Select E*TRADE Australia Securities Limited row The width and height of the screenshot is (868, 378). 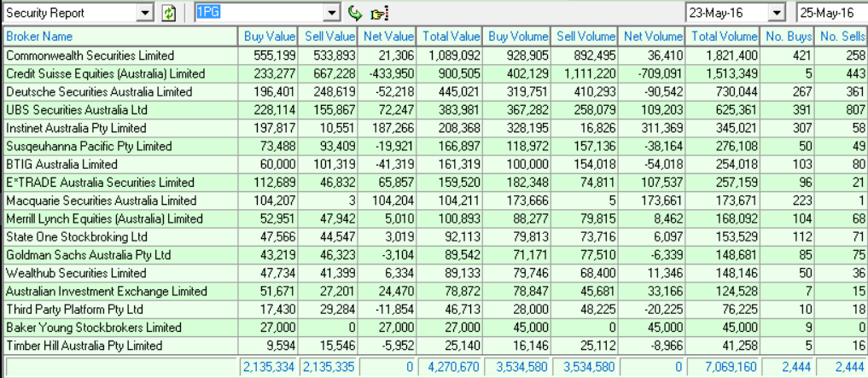434,182
